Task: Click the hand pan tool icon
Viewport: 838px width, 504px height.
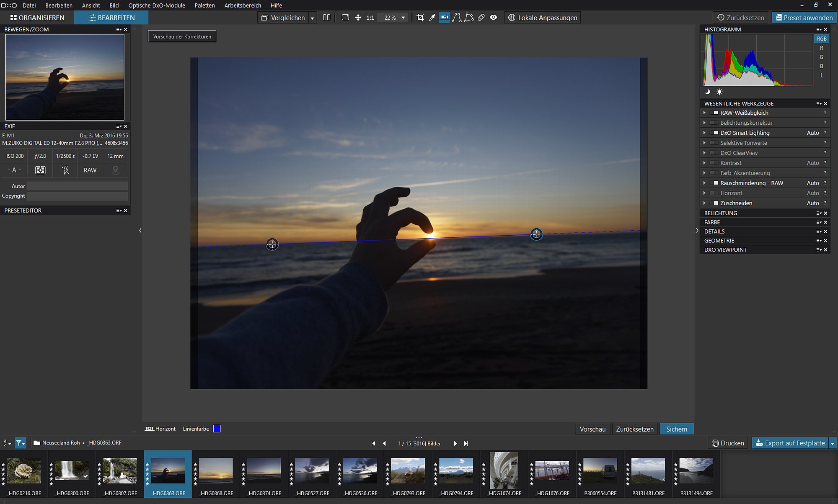Action: coord(358,18)
